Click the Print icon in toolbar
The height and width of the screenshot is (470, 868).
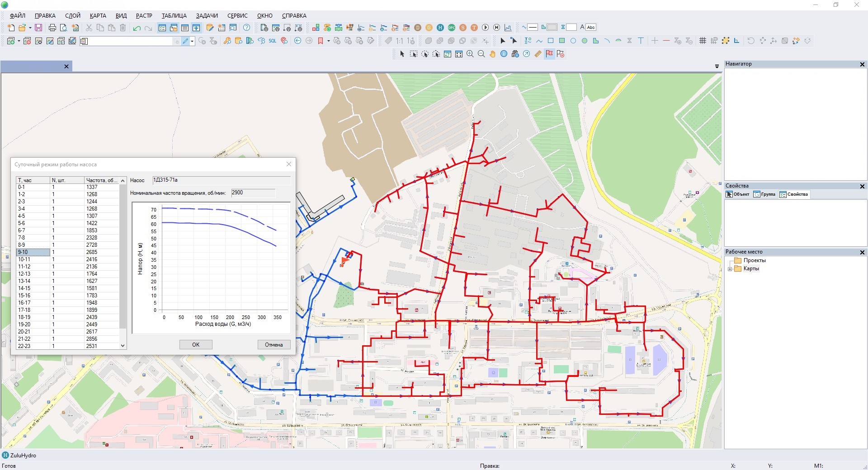point(52,28)
